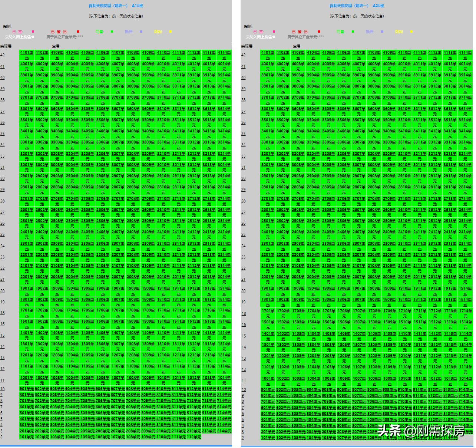This screenshot has height=448, width=476.
Task: Open unit 2507单元 in building A1
Action: click(x=118, y=221)
